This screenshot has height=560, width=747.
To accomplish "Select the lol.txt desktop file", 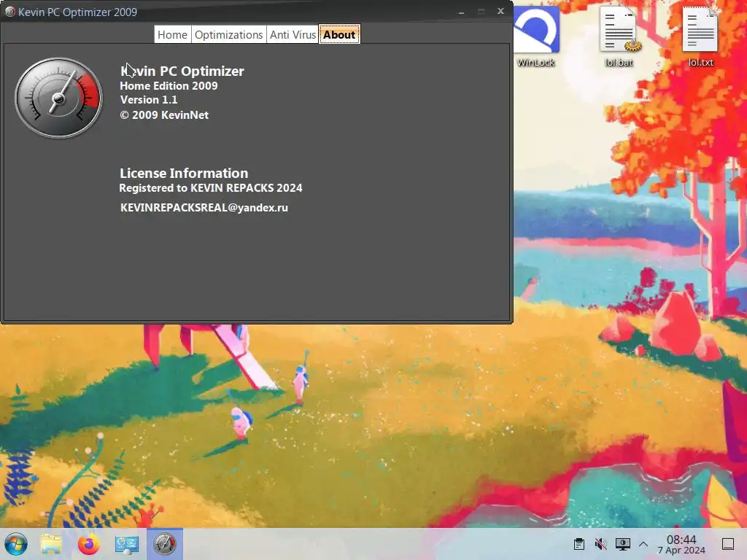I will (x=701, y=36).
